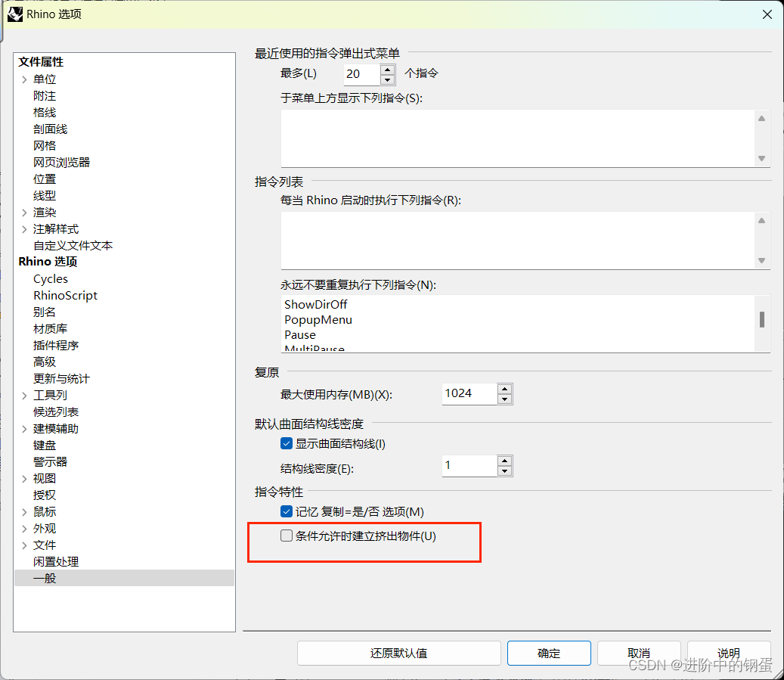Screen dimensions: 784x680
Task: Click the 取消 button
Action: pos(639,653)
